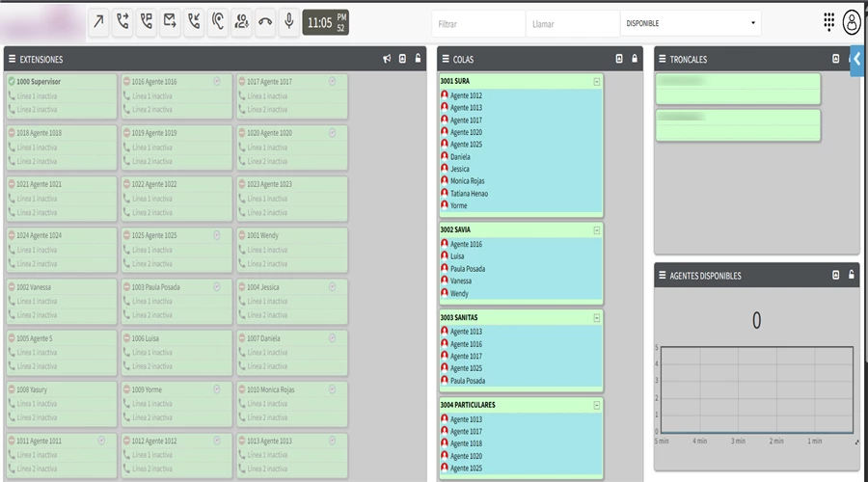Click agent Monica Rojas in SURA queue

469,181
